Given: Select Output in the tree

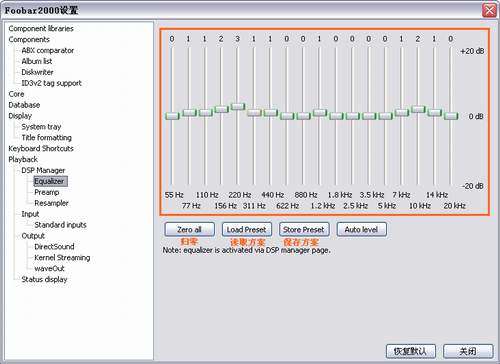Looking at the screenshot, I should 33,236.
